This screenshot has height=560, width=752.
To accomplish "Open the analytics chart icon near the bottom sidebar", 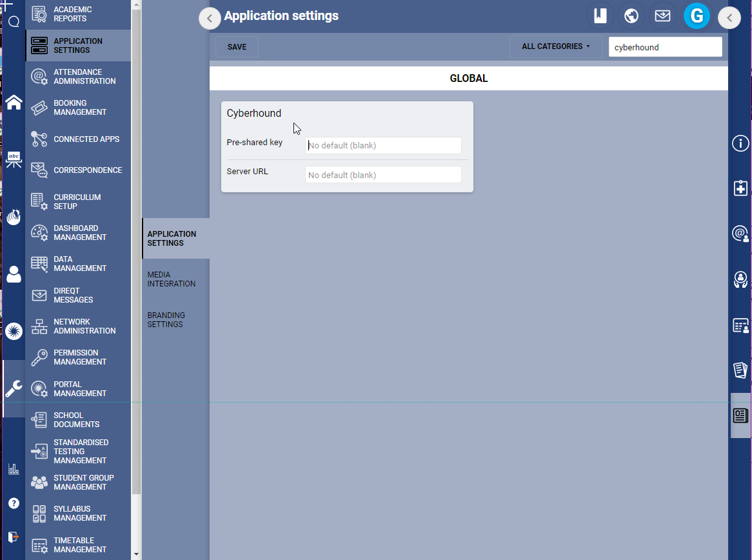I will (x=14, y=468).
